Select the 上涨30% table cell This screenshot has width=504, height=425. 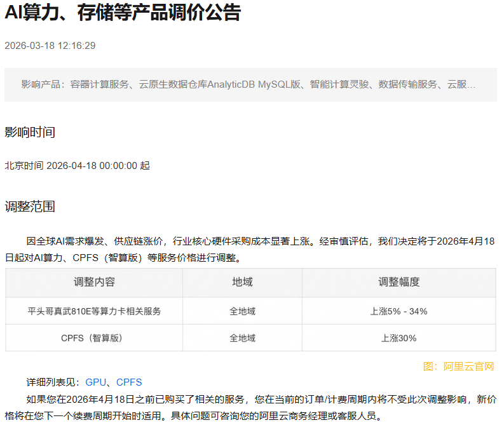[398, 338]
